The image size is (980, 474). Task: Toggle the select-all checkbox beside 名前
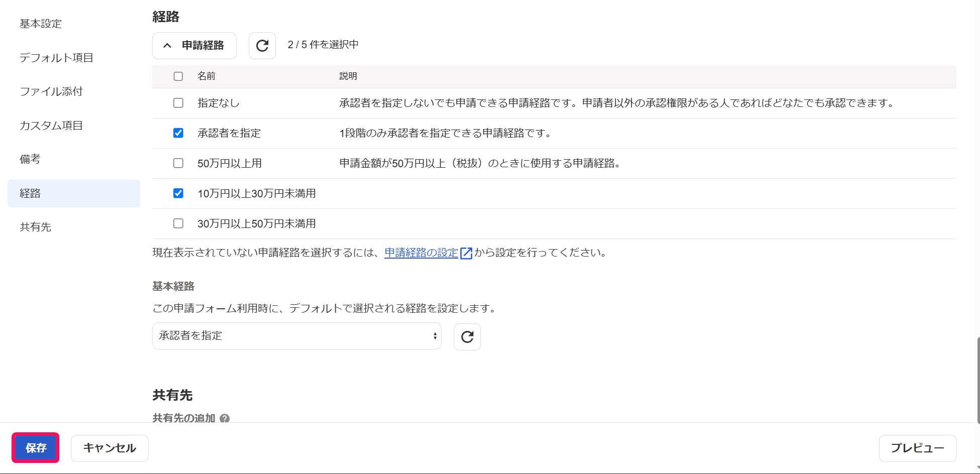tap(178, 76)
